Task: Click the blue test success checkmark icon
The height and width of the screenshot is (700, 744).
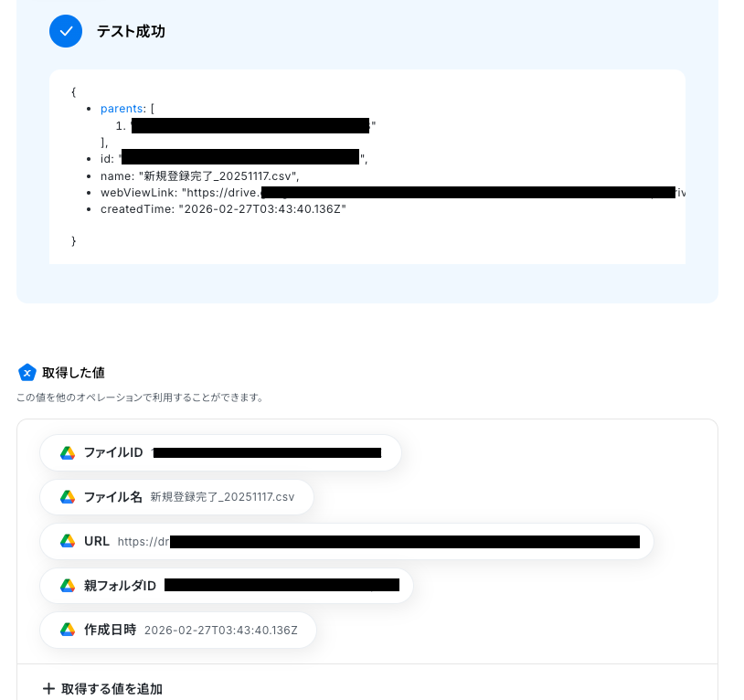Action: [x=66, y=31]
